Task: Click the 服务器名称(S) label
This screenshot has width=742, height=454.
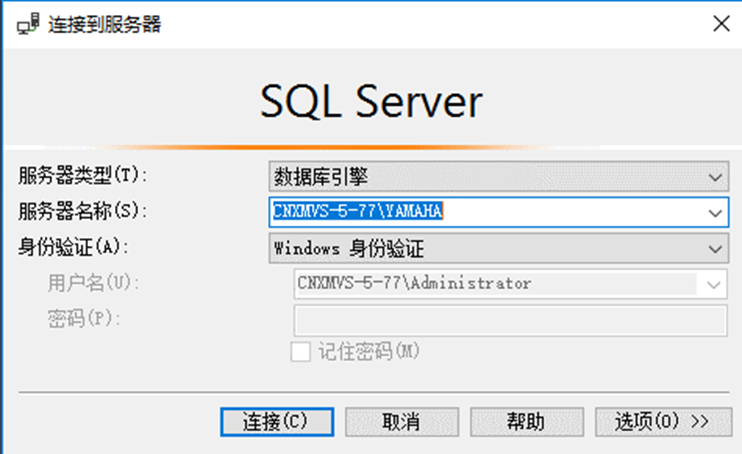Action: tap(83, 210)
